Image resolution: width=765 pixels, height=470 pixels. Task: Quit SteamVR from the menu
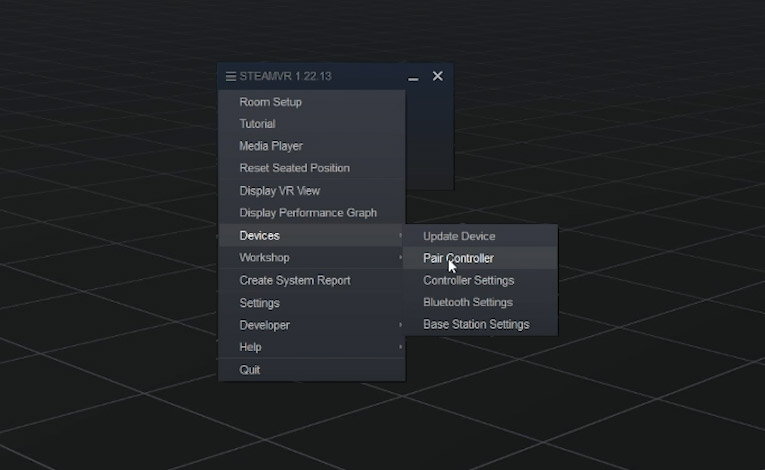pos(249,370)
